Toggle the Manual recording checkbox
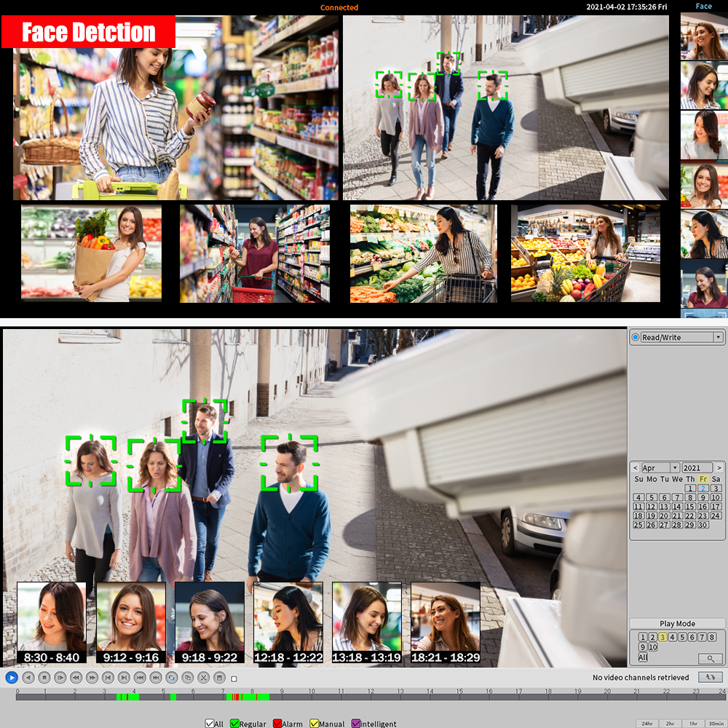Viewport: 728px width, 728px height. coord(314,724)
